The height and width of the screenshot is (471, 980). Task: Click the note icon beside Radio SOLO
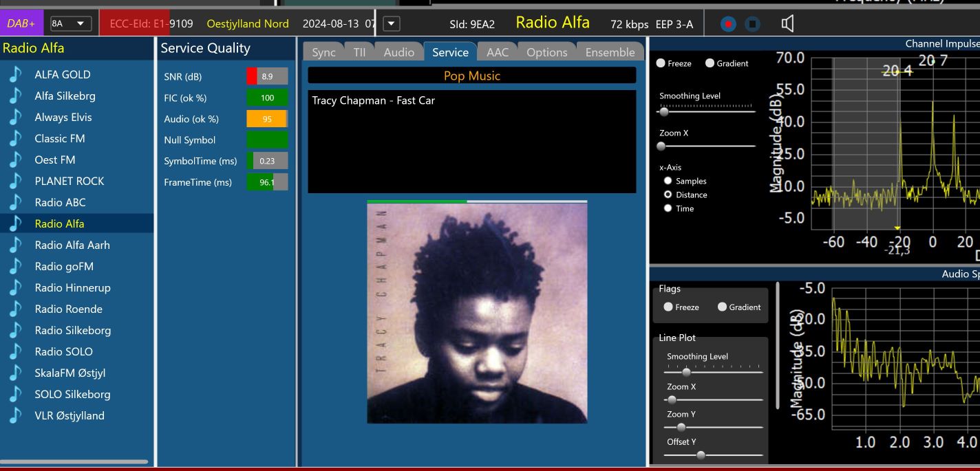tap(15, 351)
